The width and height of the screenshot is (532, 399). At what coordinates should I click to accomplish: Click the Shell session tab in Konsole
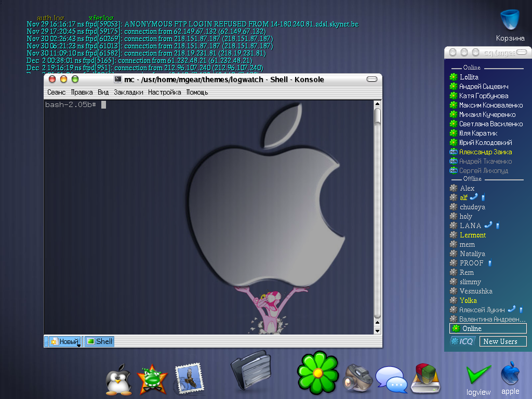click(x=99, y=341)
